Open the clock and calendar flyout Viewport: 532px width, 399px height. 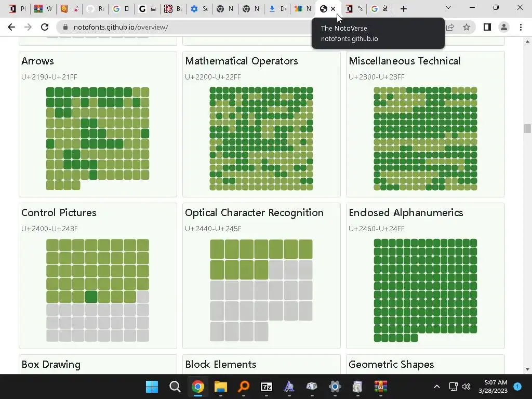click(493, 387)
